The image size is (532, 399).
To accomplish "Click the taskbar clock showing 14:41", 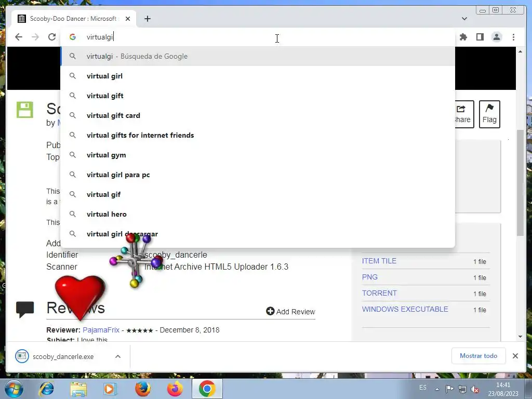I will click(x=503, y=389).
